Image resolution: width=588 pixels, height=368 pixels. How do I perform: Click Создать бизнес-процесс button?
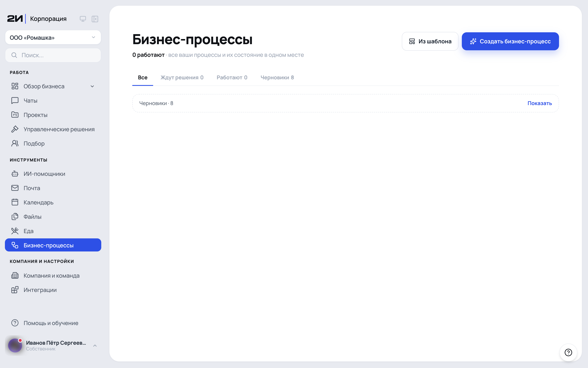pos(510,41)
